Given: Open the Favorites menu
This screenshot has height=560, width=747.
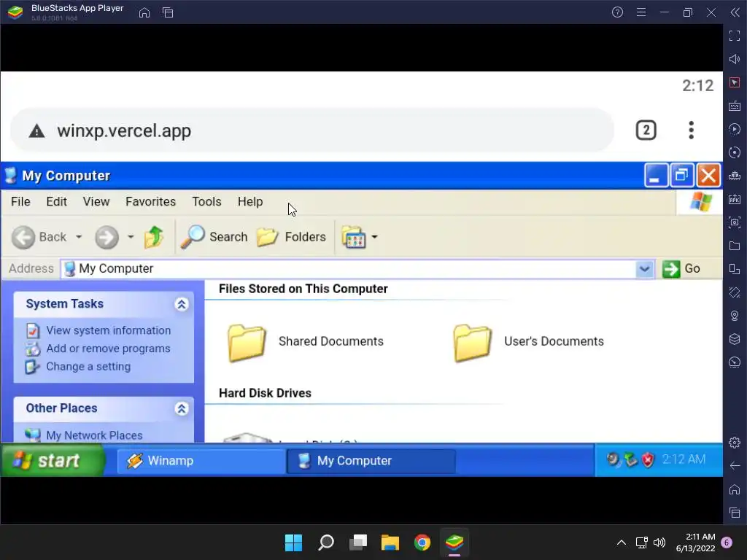Looking at the screenshot, I should (150, 201).
